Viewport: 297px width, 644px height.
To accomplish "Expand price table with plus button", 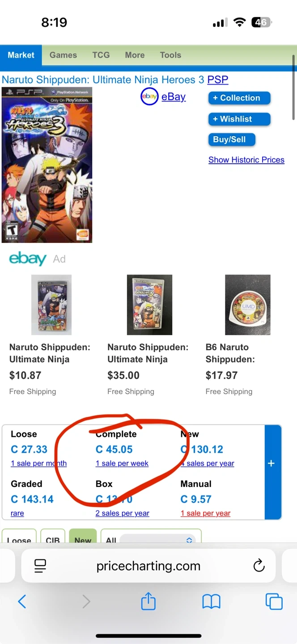I will point(271,463).
